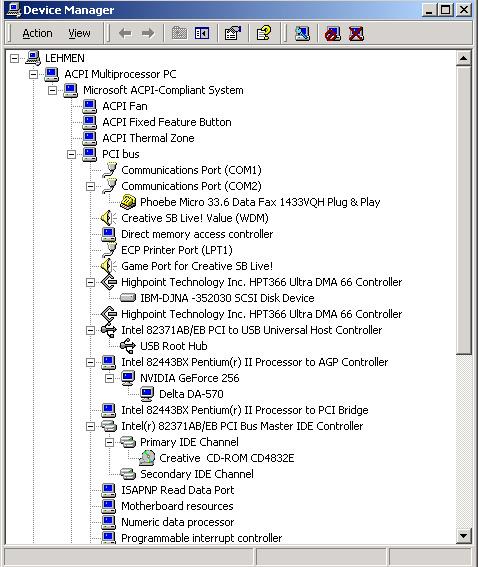Click the scrollbar up arrow

464,58
